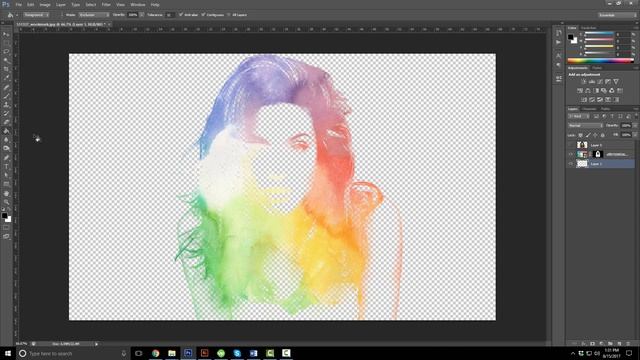This screenshot has width=640, height=360.
Task: Close the open document tab
Action: 109,24
